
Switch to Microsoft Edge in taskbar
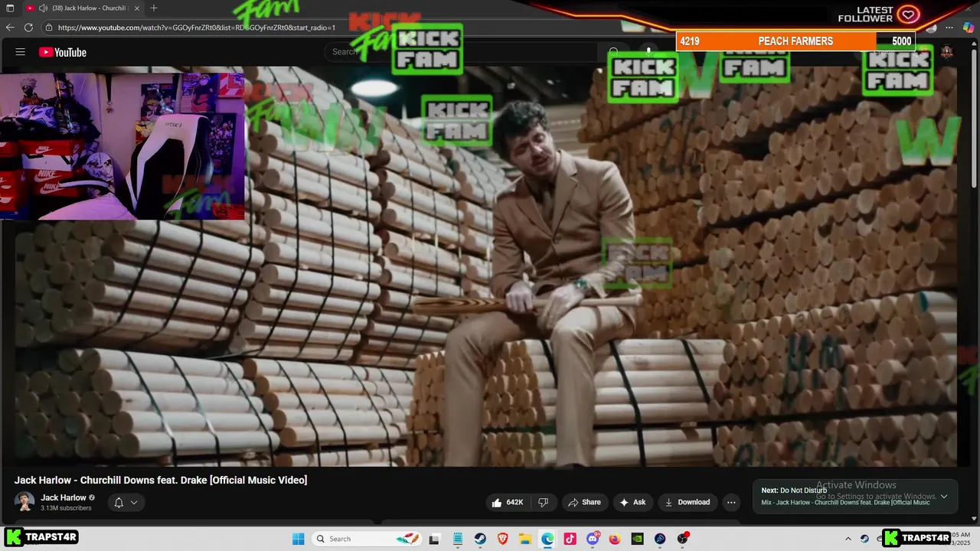point(547,539)
